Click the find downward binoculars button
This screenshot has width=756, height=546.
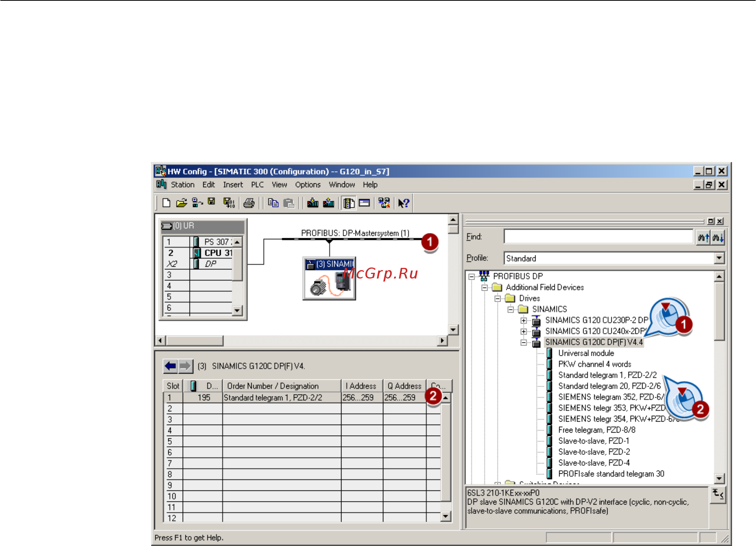(718, 238)
